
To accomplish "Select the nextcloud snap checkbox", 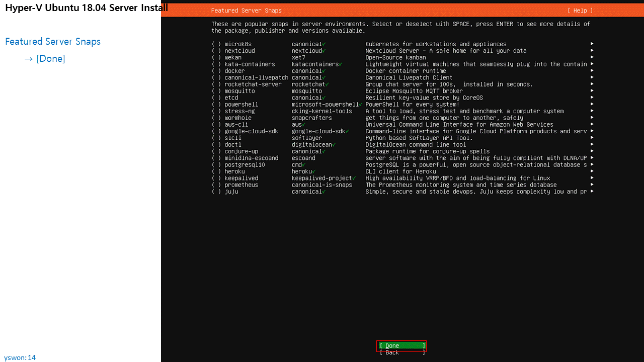I will [x=216, y=51].
